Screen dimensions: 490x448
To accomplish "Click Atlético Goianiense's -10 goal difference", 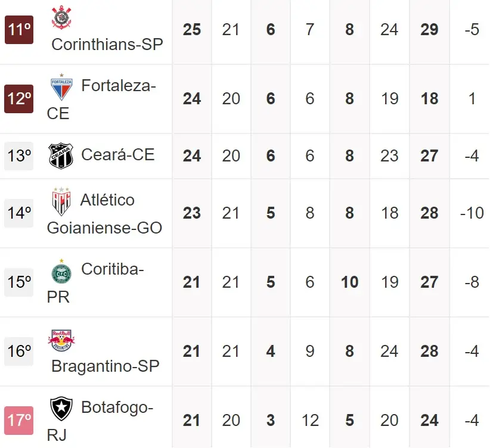I will click(x=472, y=213).
